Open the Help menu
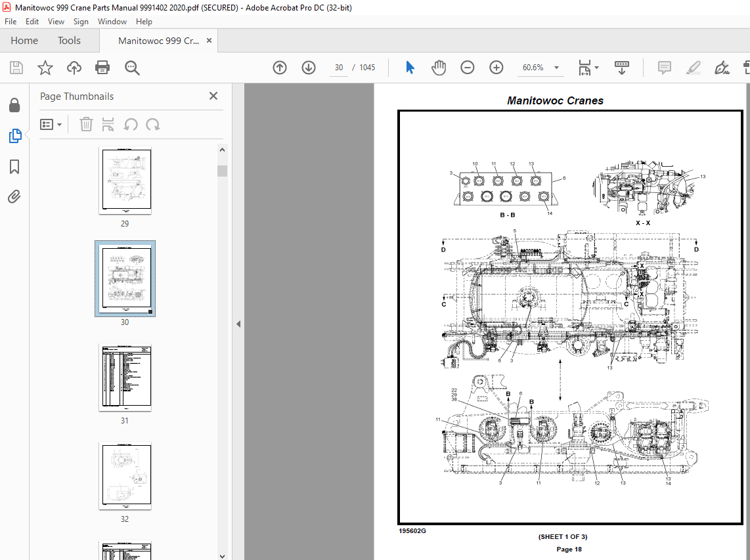This screenshot has height=560, width=750. 143,22
